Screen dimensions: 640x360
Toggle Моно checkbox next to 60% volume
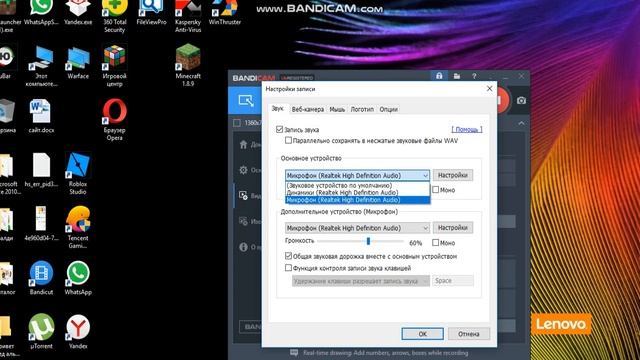tap(436, 243)
